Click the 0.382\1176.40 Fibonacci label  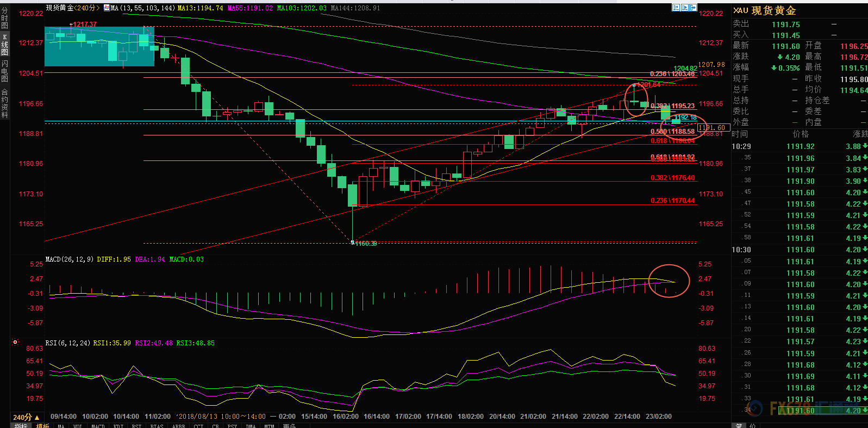click(x=672, y=178)
